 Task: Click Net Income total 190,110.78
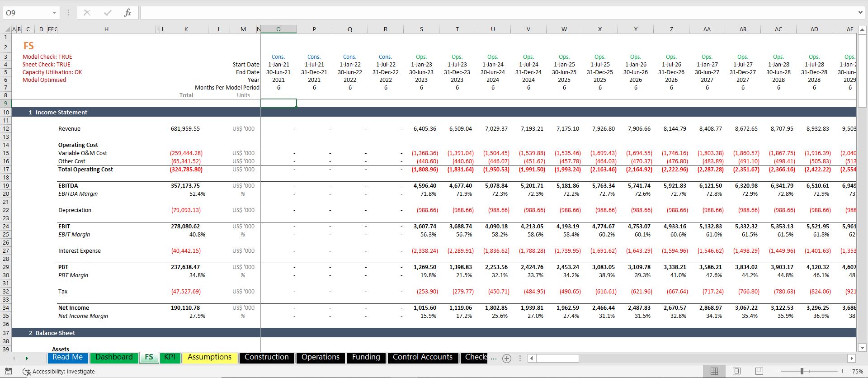(x=185, y=308)
